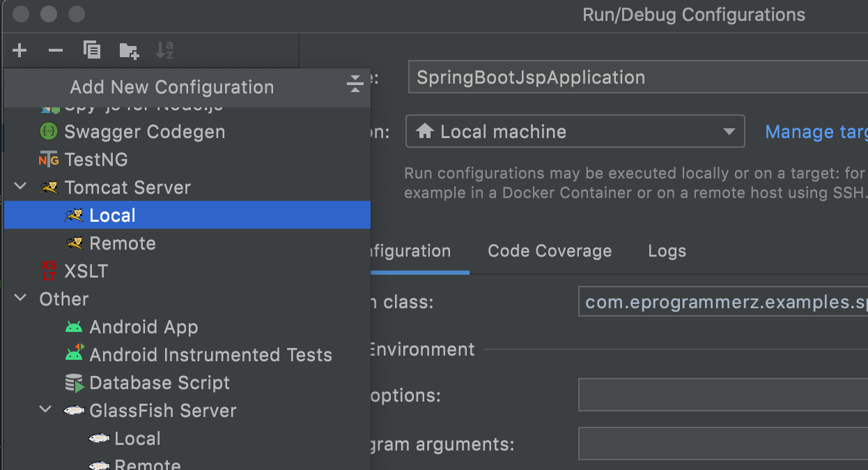868x470 pixels.
Task: Click the main class field com.eprogrammerz.examples
Action: pos(723,302)
